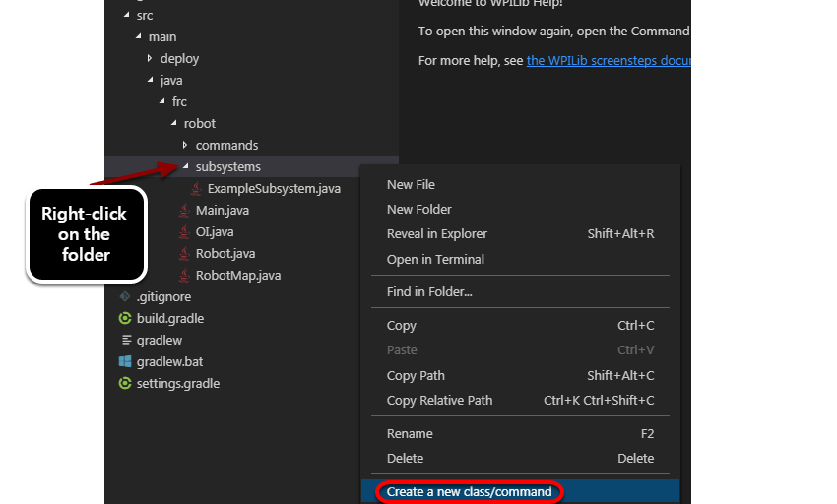This screenshot has height=504, width=837.
Task: Click the build.gradle Gradle icon
Action: tap(125, 318)
